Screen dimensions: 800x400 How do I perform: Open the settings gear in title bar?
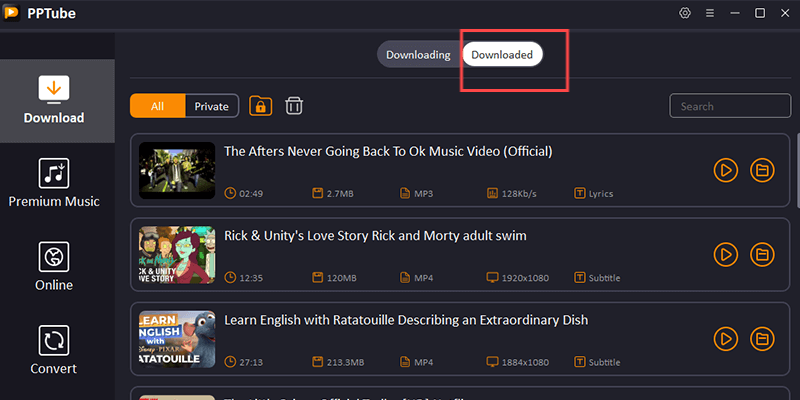685,13
